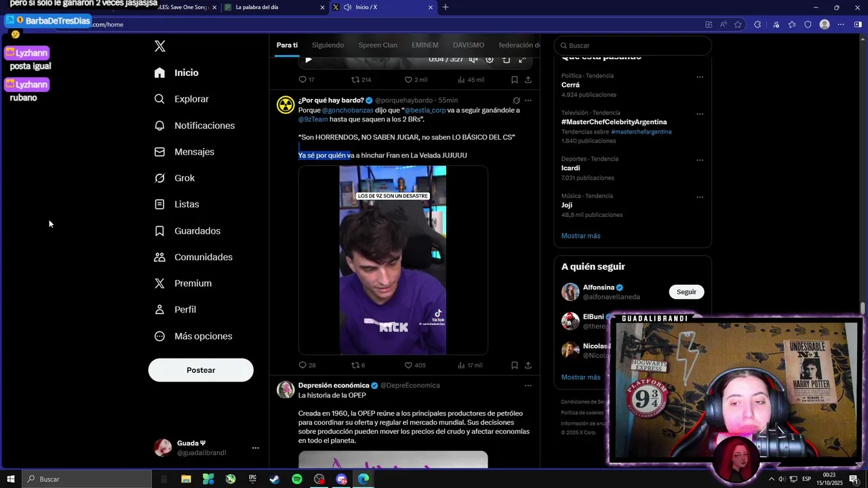The image size is (868, 488).
Task: Switch to Siguiendo timeline tab
Action: coord(328,45)
